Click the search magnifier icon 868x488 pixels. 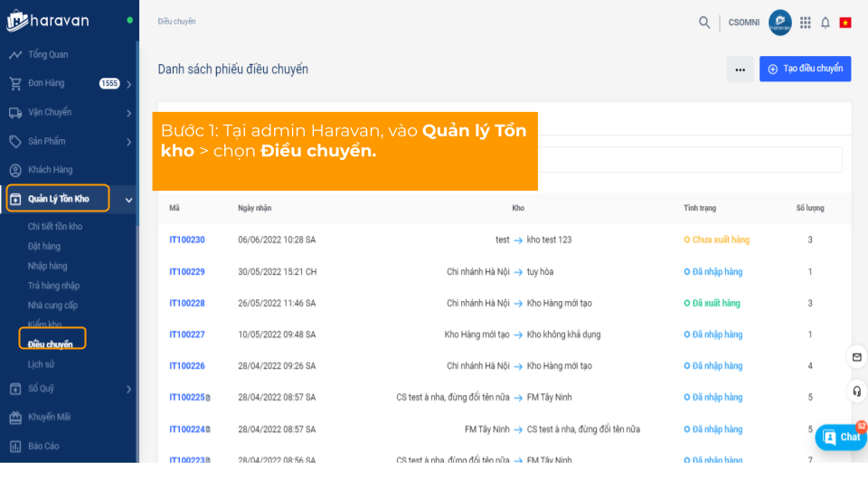pyautogui.click(x=704, y=23)
